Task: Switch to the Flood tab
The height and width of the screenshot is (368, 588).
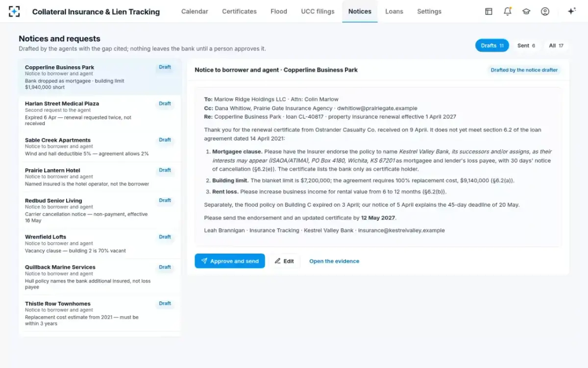Action: tap(279, 11)
